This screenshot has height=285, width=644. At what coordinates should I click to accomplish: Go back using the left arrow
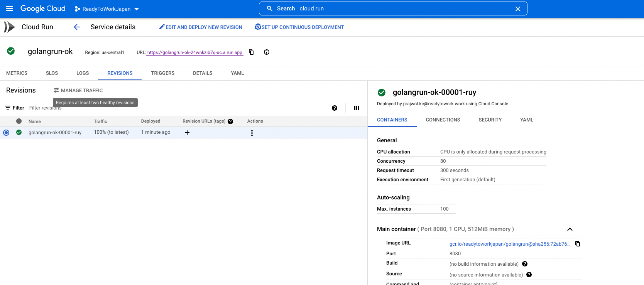77,27
